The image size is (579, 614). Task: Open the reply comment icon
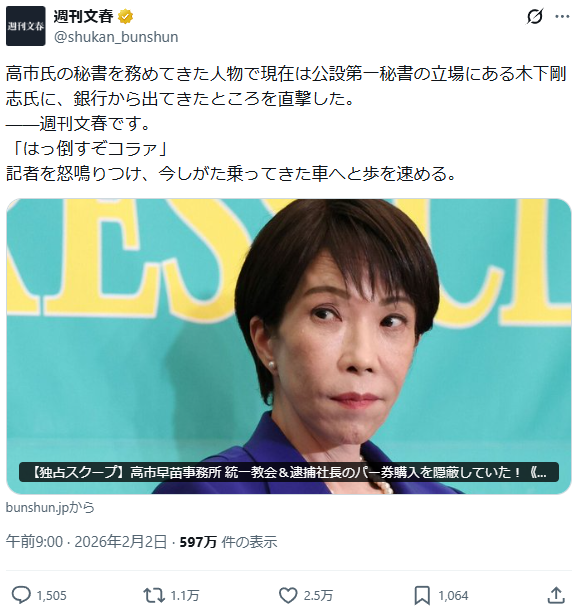(x=21, y=595)
